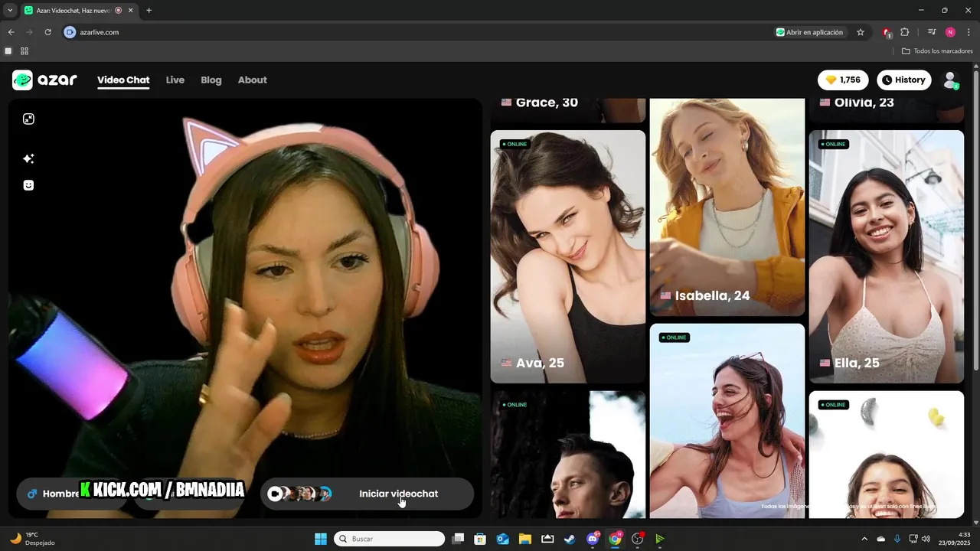Open the media controls icon
This screenshot has height=551, width=980.
tap(932, 32)
